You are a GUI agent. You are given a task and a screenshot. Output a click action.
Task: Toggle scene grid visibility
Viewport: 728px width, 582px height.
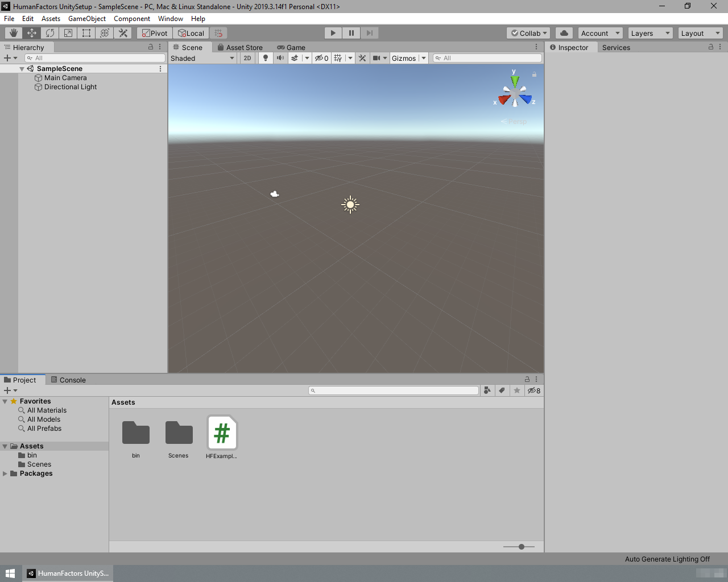tap(338, 58)
